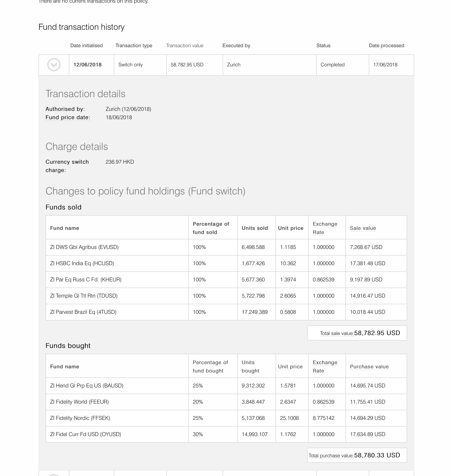Click the Purchase value column header

coord(369,367)
